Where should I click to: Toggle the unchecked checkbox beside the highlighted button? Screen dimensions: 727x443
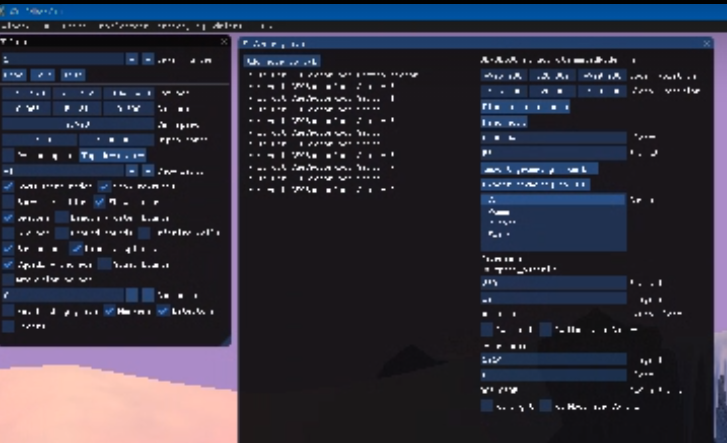pos(8,155)
